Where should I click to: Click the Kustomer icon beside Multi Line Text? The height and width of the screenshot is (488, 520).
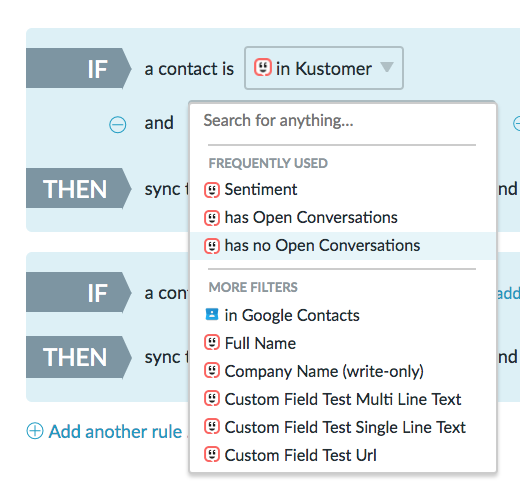(212, 398)
